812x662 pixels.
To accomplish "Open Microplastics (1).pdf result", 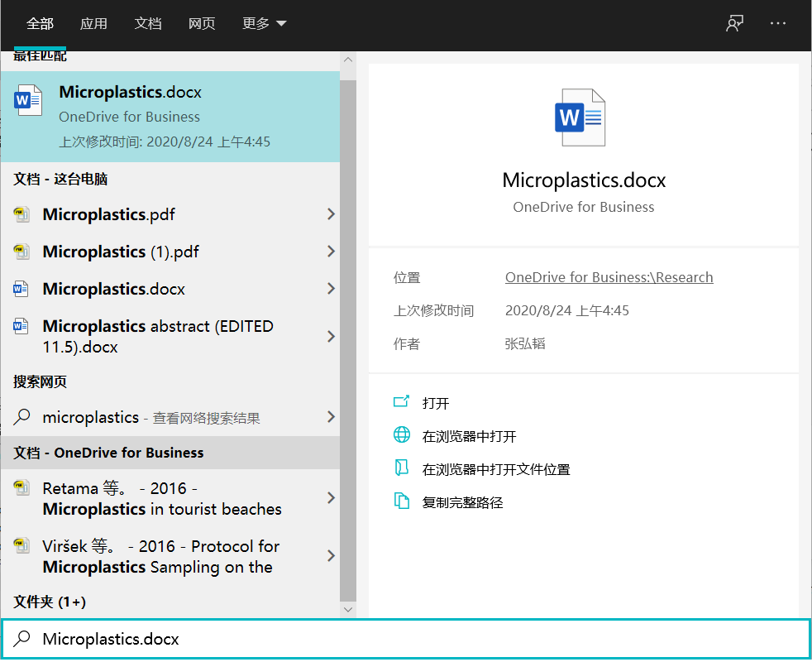I will tap(170, 252).
